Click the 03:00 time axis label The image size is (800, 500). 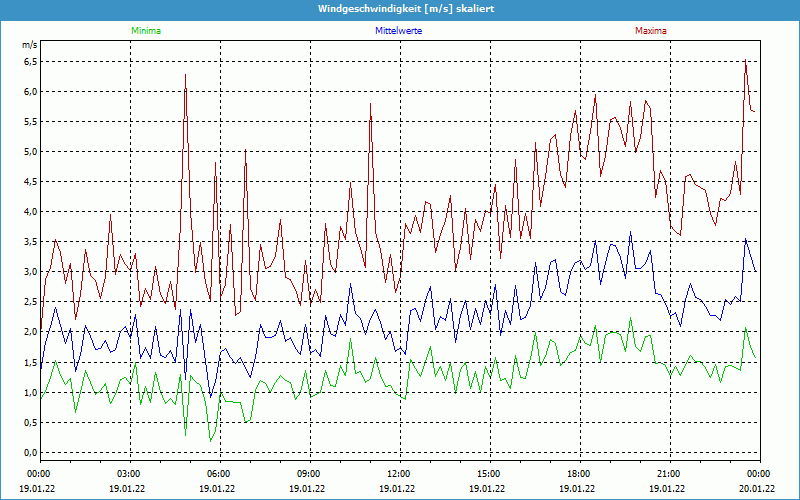(x=131, y=474)
